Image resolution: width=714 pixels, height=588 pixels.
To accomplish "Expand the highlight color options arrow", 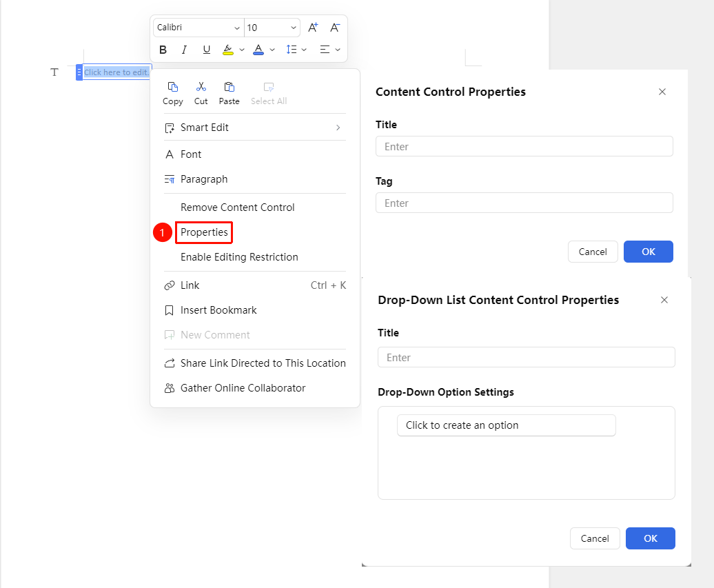I will pos(242,50).
